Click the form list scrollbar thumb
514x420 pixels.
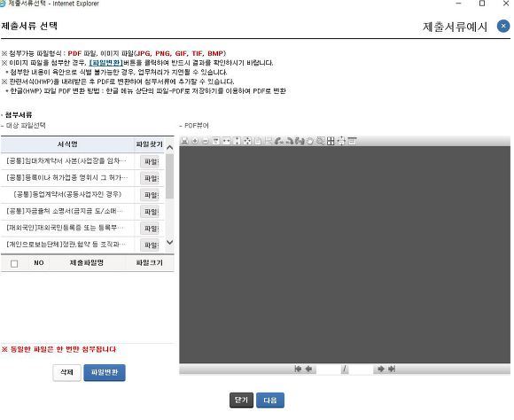point(170,176)
